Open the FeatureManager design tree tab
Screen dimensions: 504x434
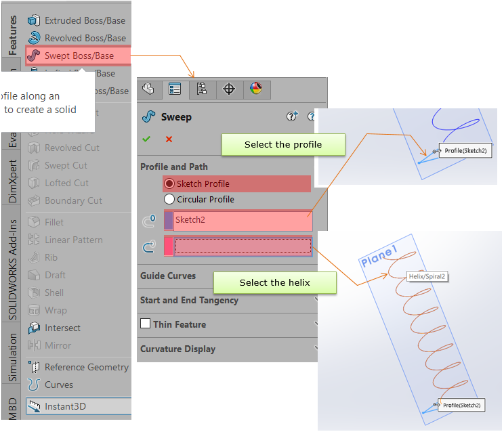point(148,89)
